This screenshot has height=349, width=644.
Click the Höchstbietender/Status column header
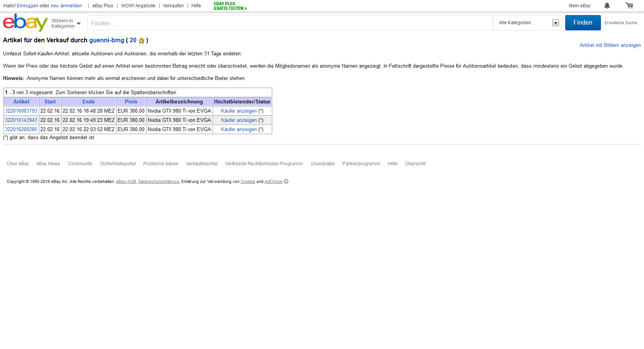[x=242, y=102]
